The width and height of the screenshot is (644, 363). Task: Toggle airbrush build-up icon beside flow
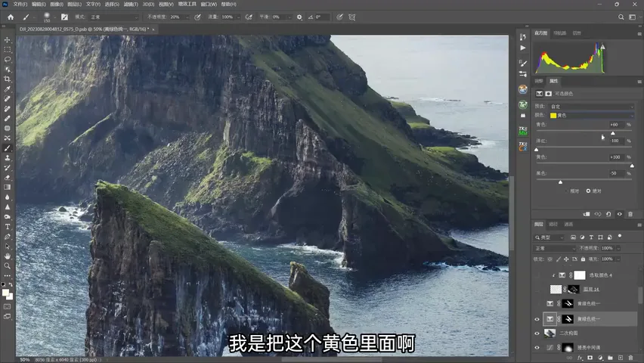click(x=249, y=17)
